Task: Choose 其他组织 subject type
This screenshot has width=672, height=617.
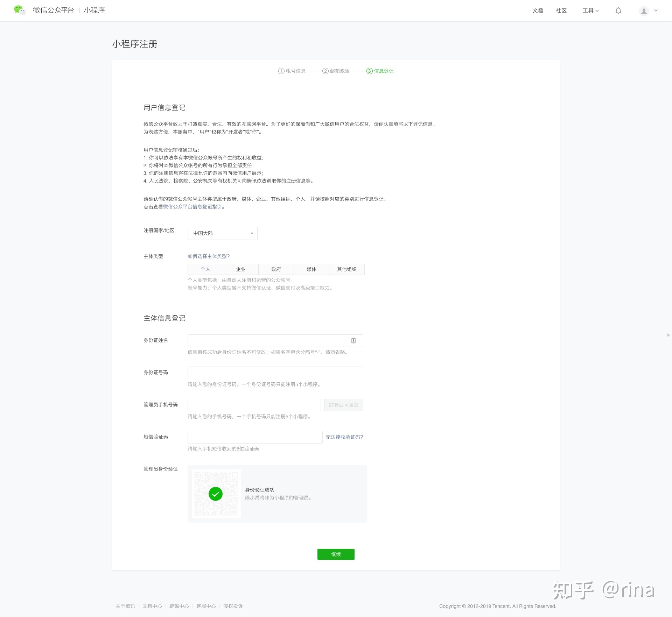Action: [x=346, y=269]
